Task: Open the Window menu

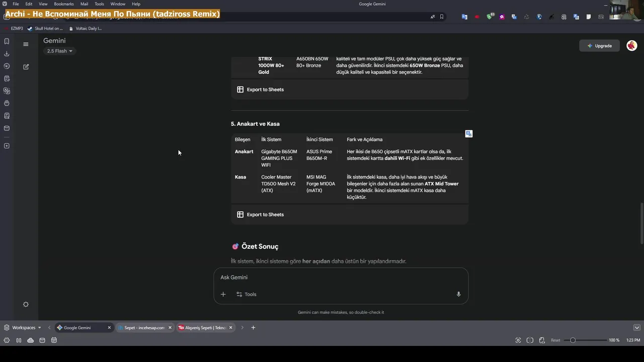Action: 118,4
